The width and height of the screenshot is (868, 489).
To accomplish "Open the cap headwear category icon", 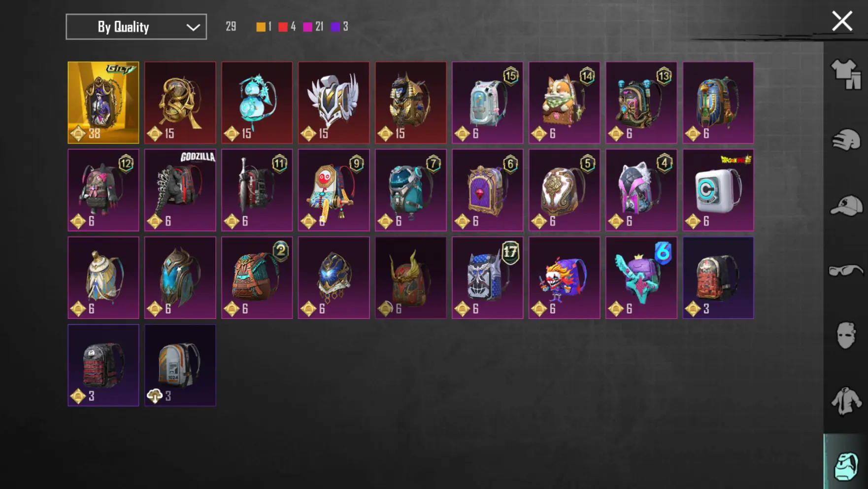I will click(846, 206).
